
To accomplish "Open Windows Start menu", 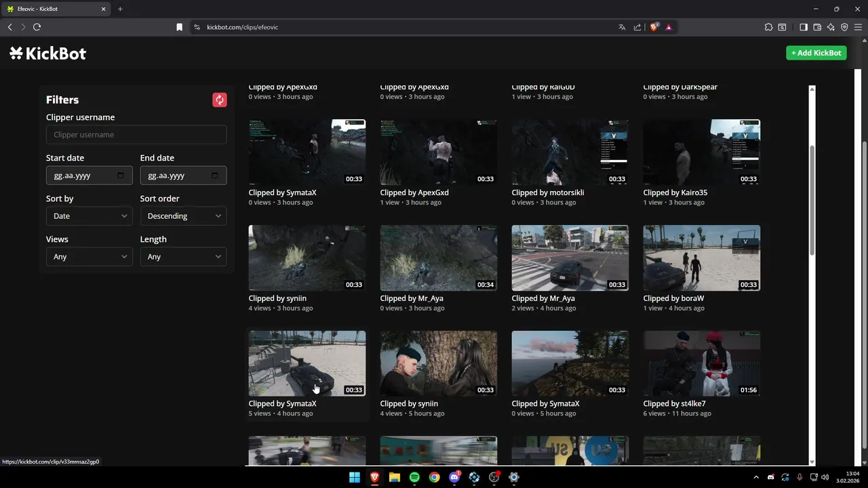I will (355, 477).
